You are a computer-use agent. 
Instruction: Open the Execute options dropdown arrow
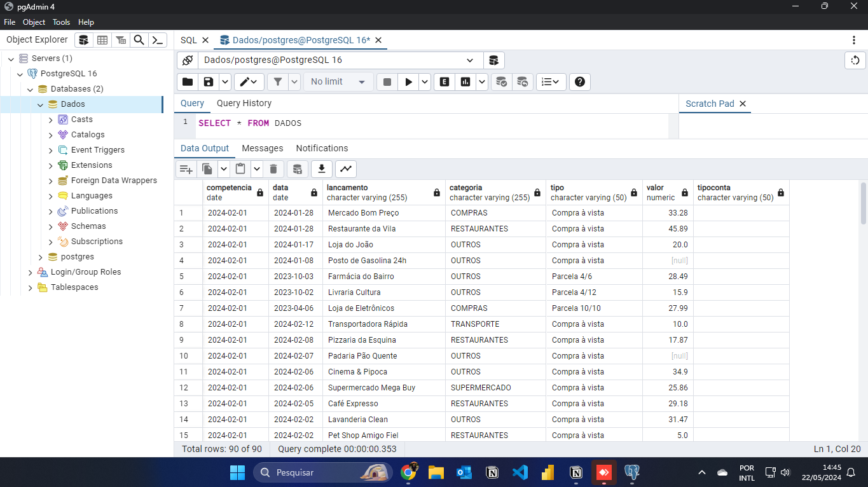tap(425, 81)
